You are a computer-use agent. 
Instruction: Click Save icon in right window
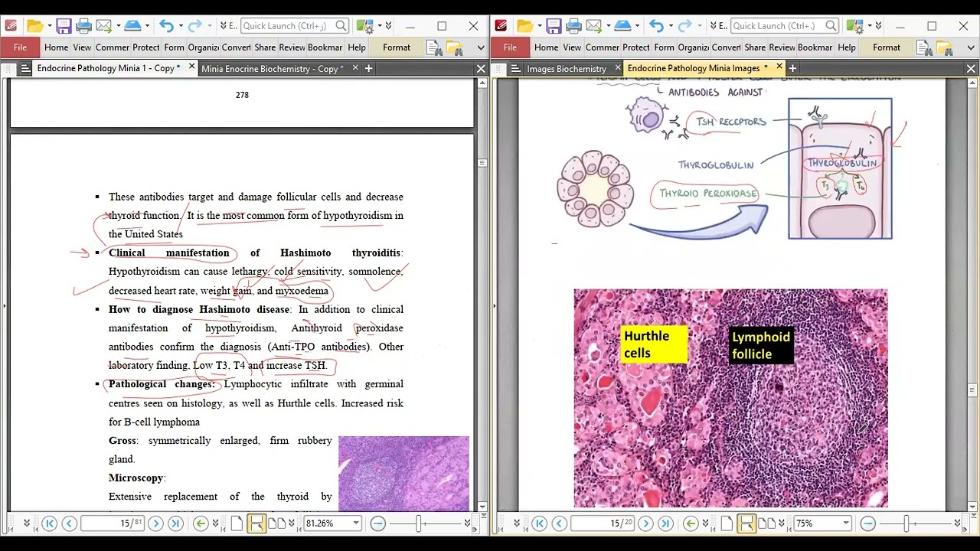pyautogui.click(x=554, y=26)
